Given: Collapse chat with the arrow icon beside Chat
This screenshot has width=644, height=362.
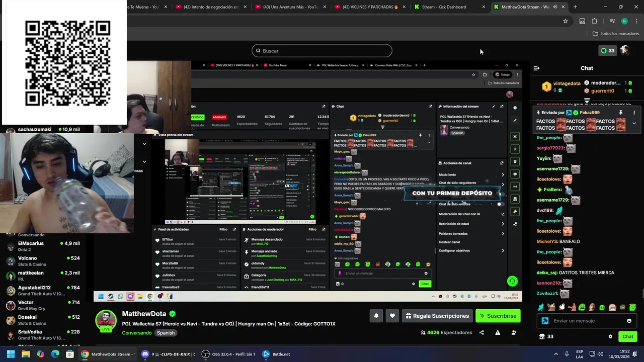Looking at the screenshot, I should click(x=536, y=68).
